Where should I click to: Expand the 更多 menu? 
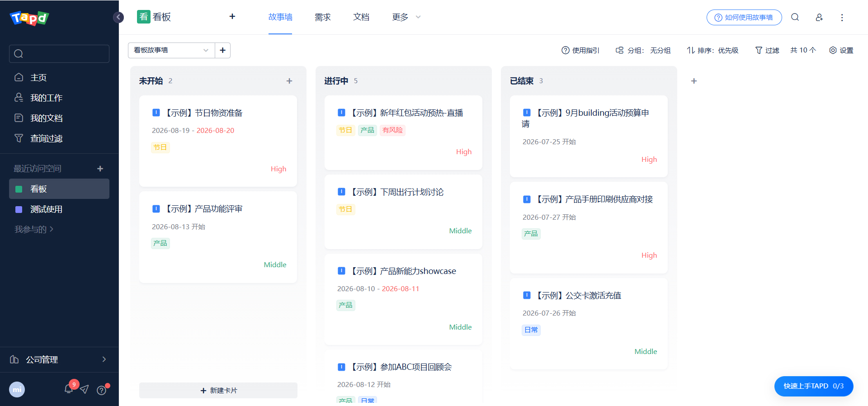point(406,17)
